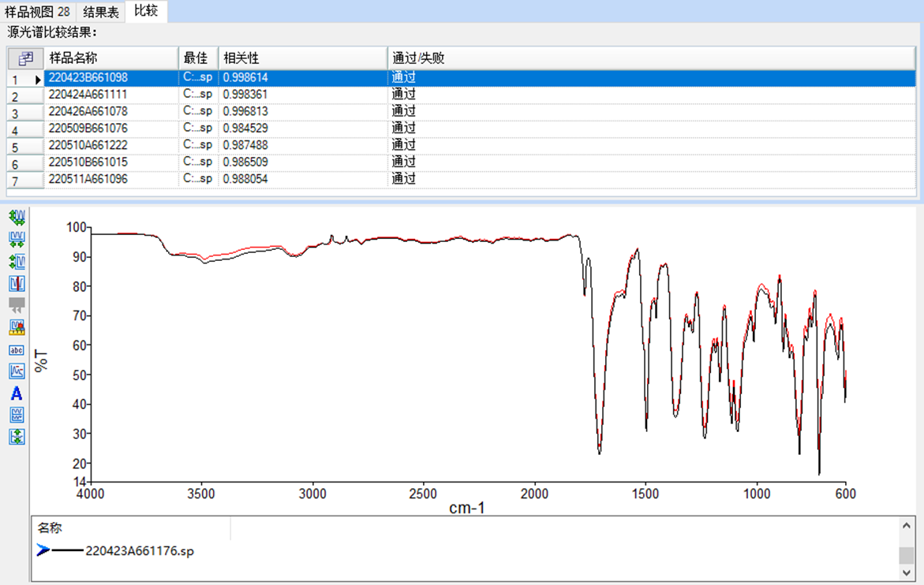Click the table selector icon in grid corner
This screenshot has width=924, height=585.
click(x=25, y=58)
